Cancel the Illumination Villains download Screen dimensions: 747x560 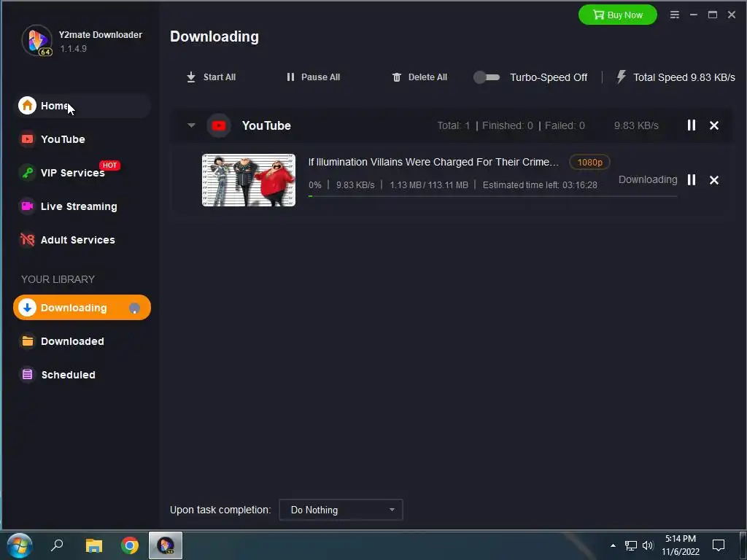coord(713,180)
